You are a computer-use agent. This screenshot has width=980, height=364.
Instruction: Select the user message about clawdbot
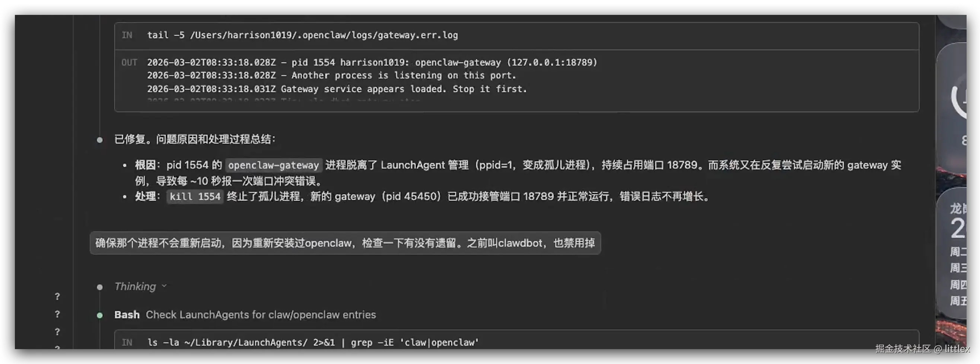(x=345, y=243)
